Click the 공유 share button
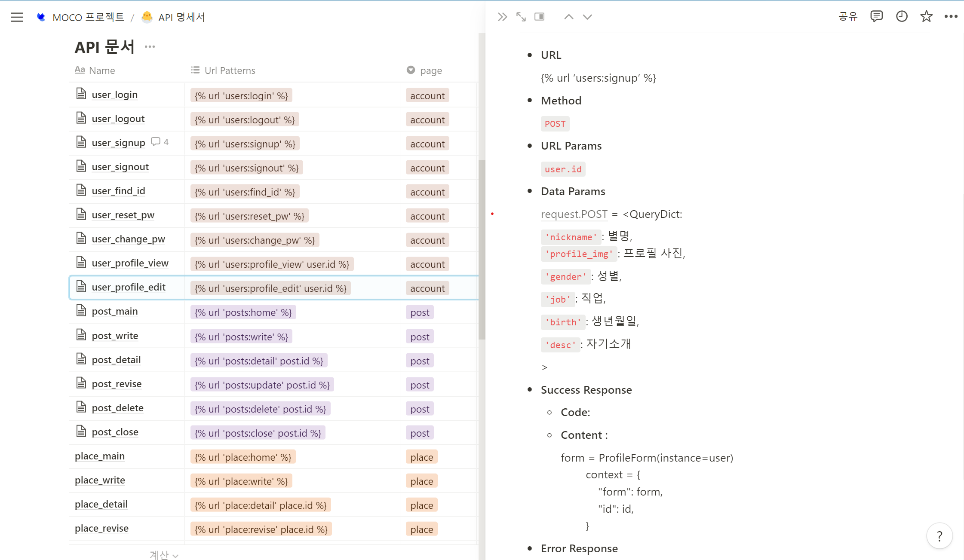The height and width of the screenshot is (560, 964). [847, 17]
